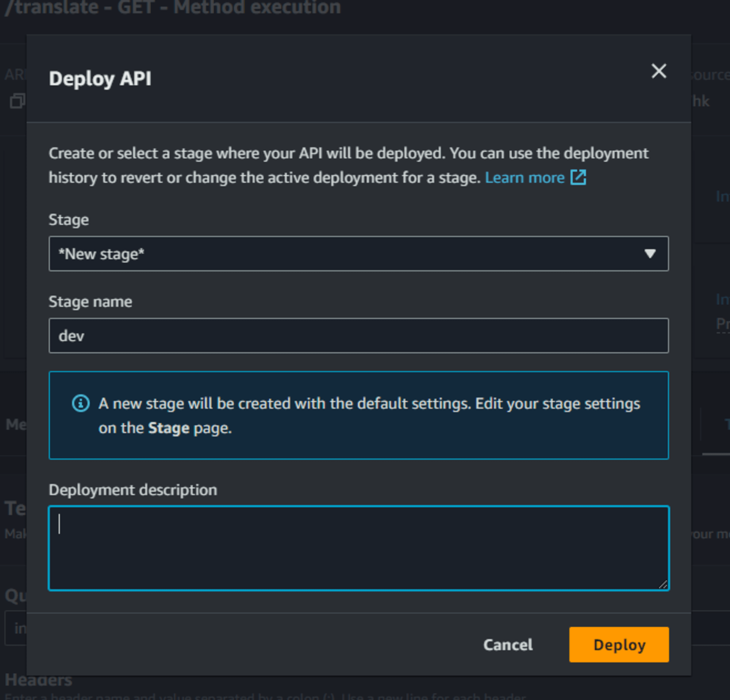730x700 pixels.
Task: Click the dropdown arrow in the Stage selector
Action: (x=650, y=254)
